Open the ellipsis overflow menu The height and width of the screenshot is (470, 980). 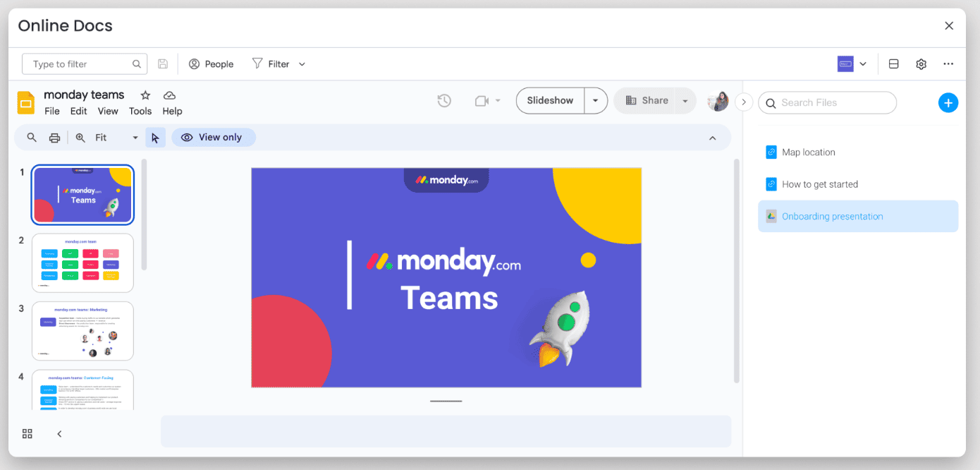click(948, 64)
